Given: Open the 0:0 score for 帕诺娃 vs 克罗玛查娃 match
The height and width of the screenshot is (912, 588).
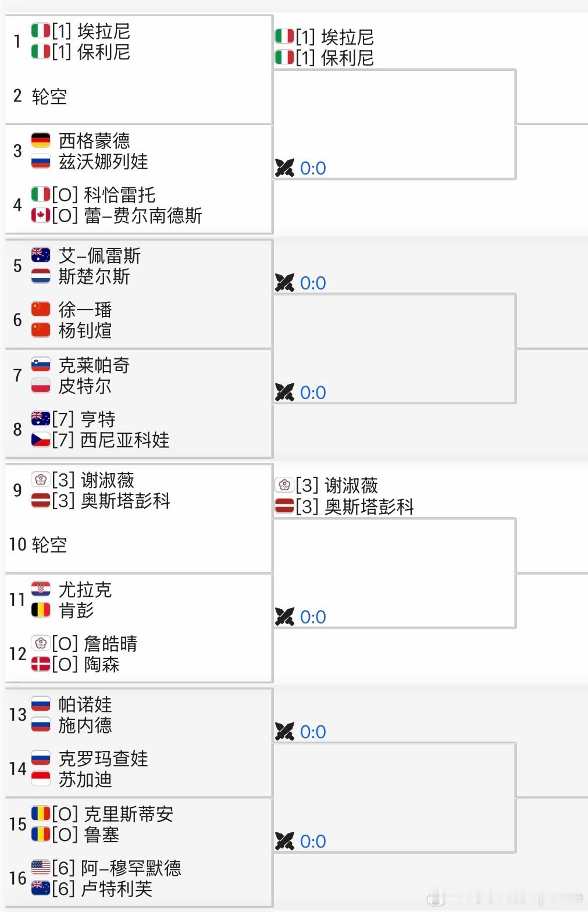Looking at the screenshot, I should coord(313,732).
